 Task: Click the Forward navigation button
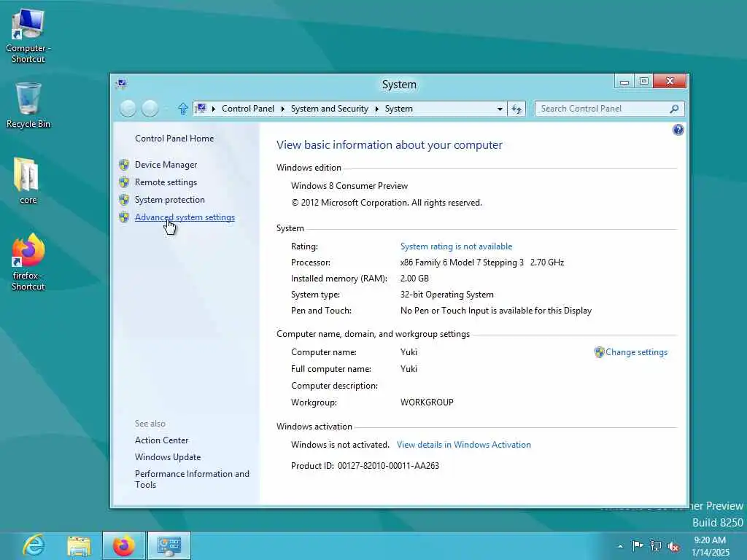150,109
